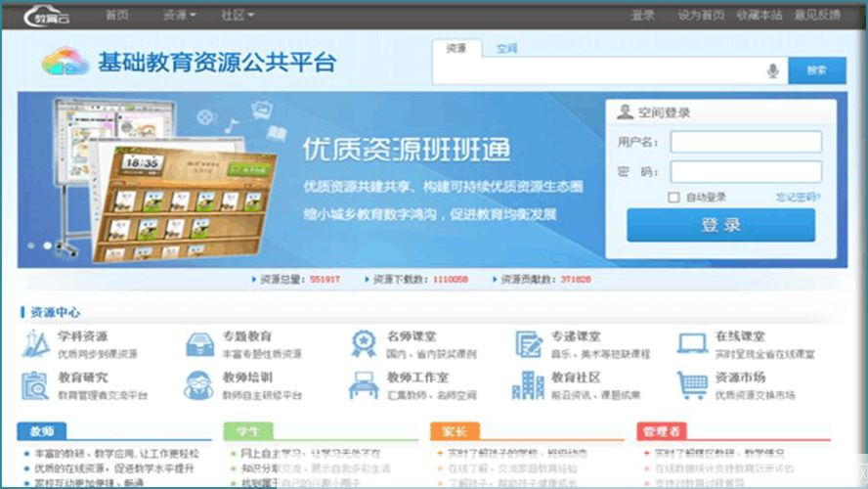Click 收藏本站 in the top bar
The width and height of the screenshot is (868, 489).
click(x=759, y=16)
